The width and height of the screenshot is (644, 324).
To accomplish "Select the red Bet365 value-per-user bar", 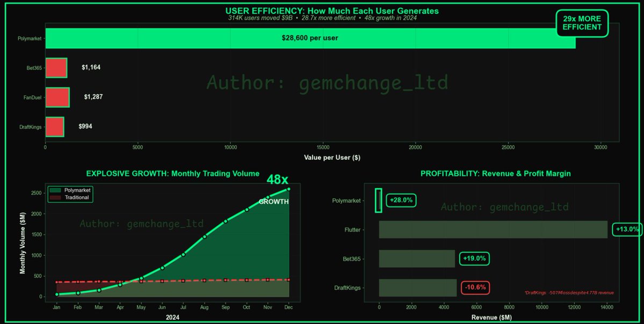I will tap(56, 68).
